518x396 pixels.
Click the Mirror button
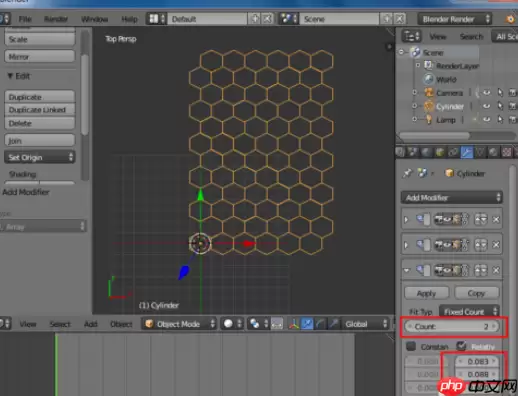pyautogui.click(x=40, y=57)
